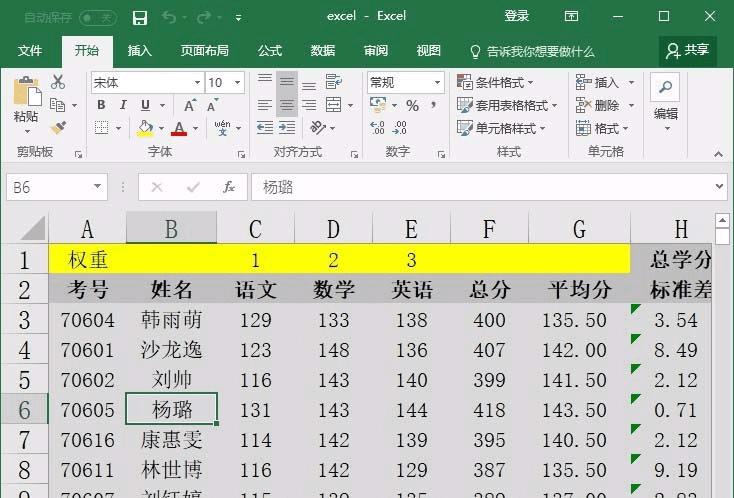Open number format dropdown 常规
Screen dimensions: 734x498
click(437, 83)
